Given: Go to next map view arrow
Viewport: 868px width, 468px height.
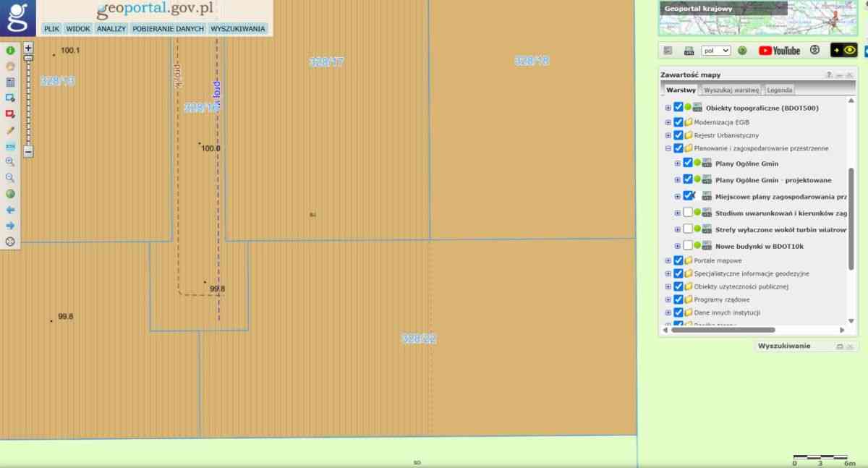Looking at the screenshot, I should coord(10,226).
